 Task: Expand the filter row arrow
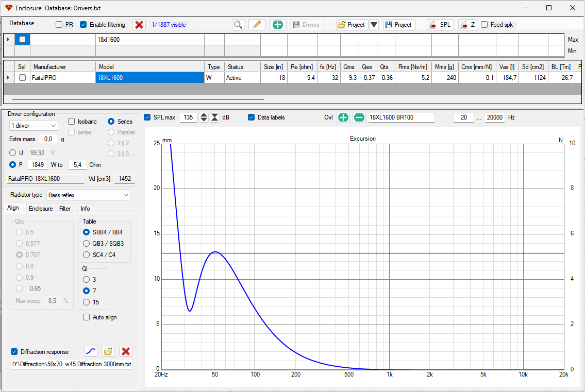(8, 40)
